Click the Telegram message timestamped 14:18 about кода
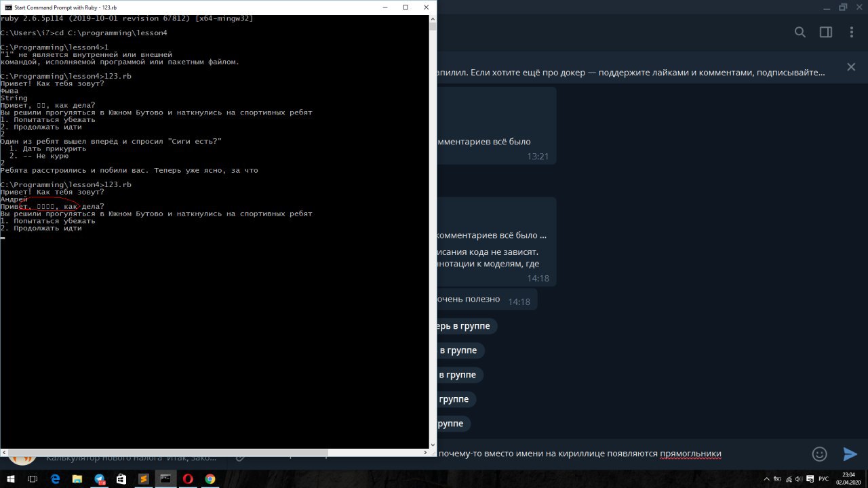Image resolution: width=868 pixels, height=488 pixels. (x=496, y=242)
